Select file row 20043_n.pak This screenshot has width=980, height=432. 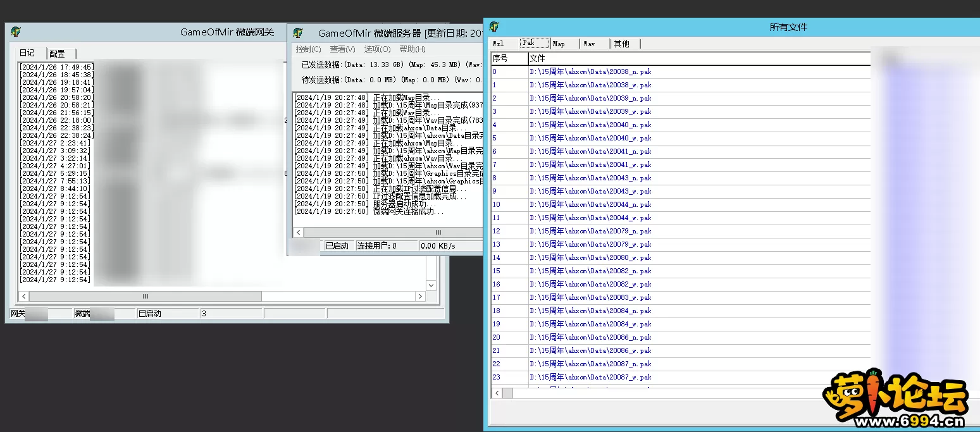[x=681, y=178]
